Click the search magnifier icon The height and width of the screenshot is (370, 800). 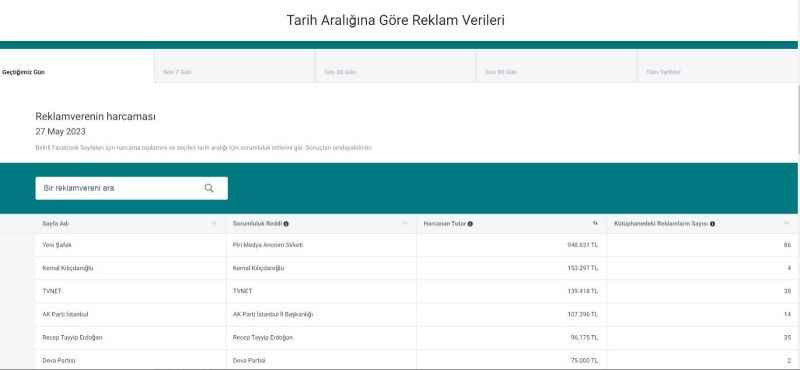point(209,188)
